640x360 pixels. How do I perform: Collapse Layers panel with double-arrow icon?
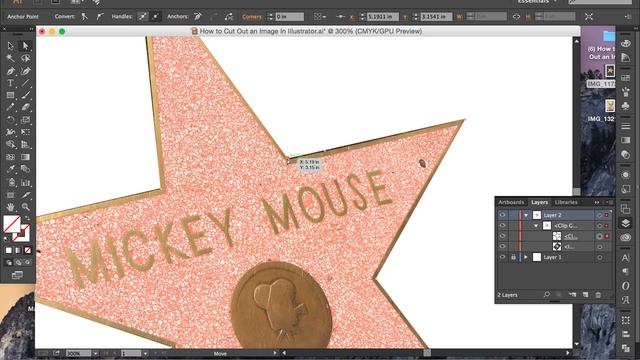click(x=597, y=202)
